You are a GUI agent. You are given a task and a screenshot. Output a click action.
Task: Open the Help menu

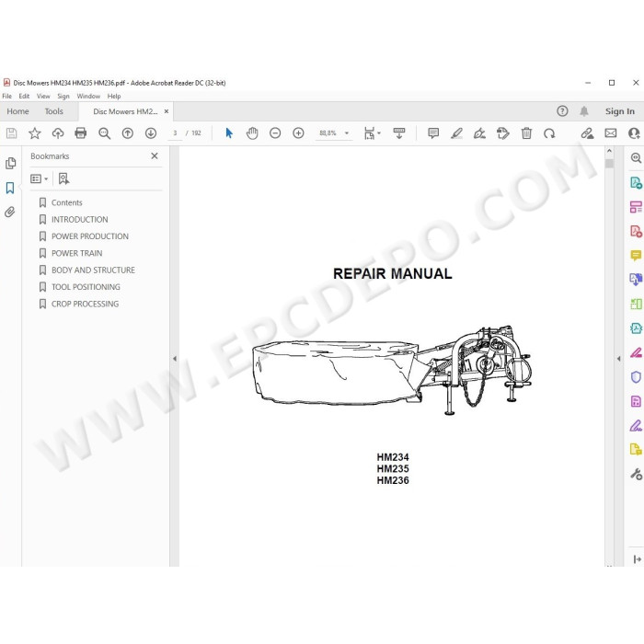114,96
